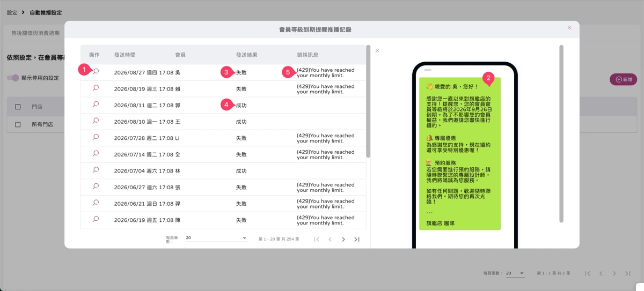Go to last page in dialog pagination
Viewport: 644px width, 291px height.
(357, 239)
